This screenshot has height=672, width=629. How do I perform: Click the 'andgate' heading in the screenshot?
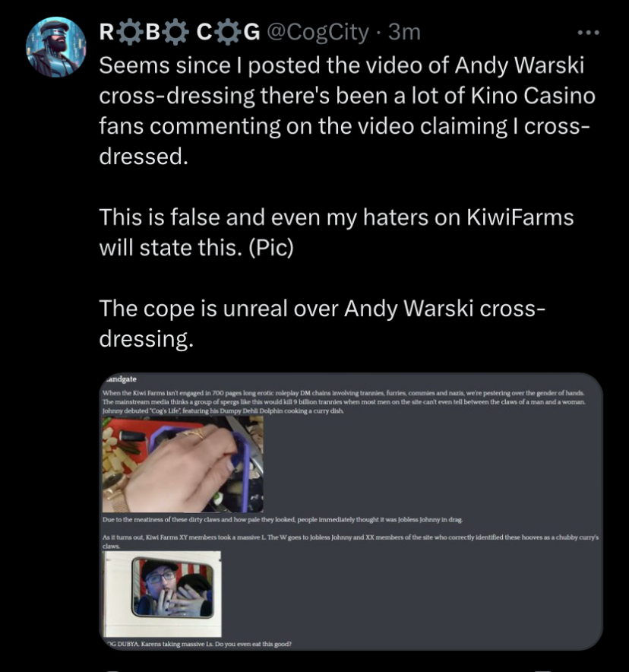coord(122,379)
